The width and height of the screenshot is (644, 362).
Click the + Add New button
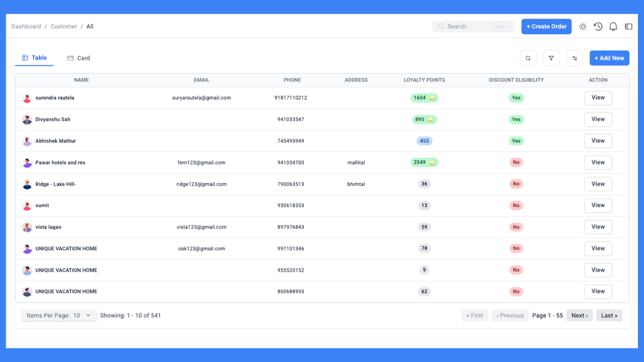609,58
